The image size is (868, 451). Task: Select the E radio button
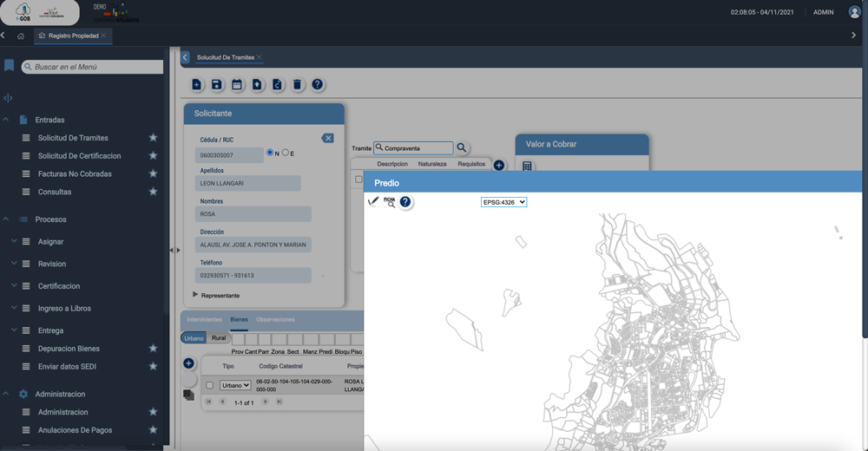coord(286,153)
